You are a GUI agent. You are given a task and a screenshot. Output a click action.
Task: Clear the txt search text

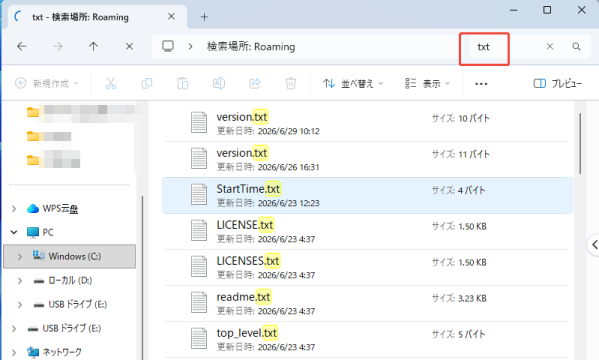[x=550, y=47]
